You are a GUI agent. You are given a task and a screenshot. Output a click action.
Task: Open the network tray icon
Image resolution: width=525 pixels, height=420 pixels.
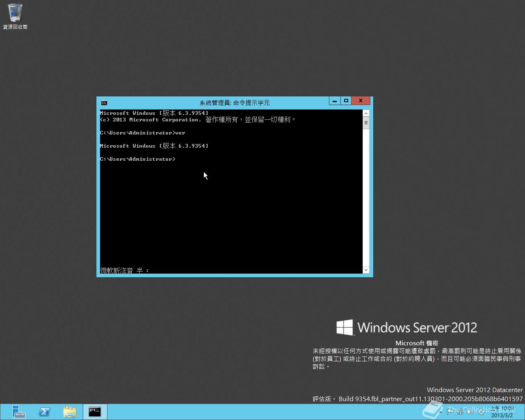coord(461,411)
